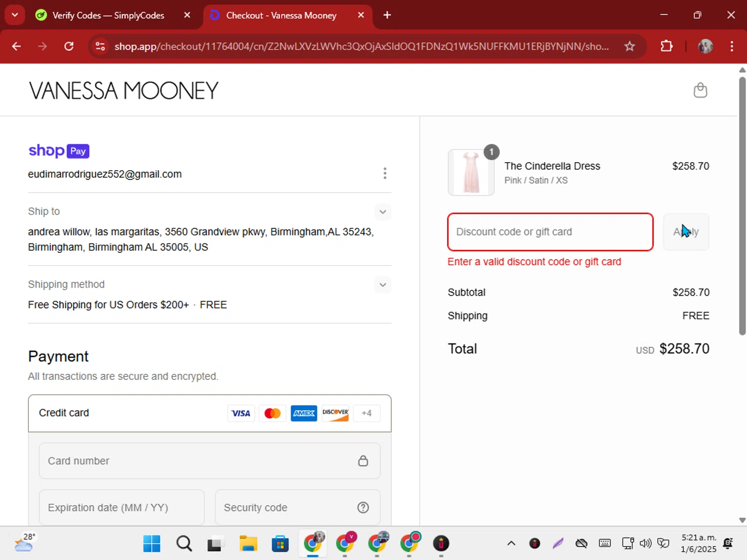Open the tab search dropdown arrow
Image resolution: width=747 pixels, height=560 pixels.
pos(15,15)
